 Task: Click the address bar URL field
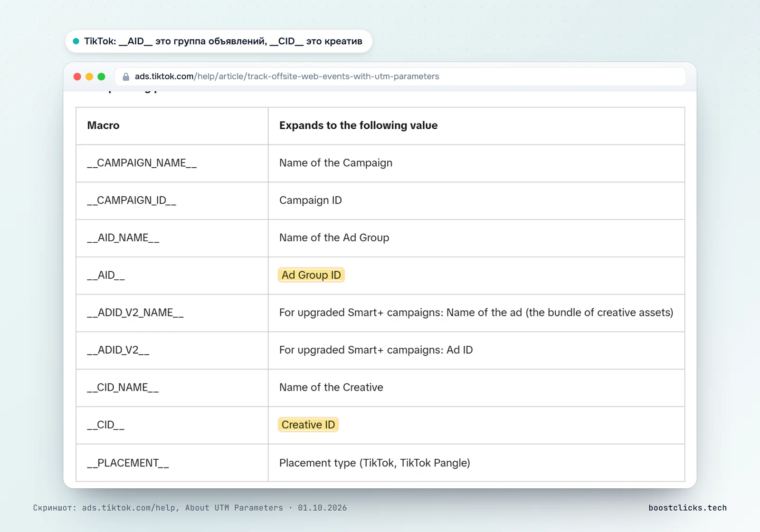[x=400, y=76]
